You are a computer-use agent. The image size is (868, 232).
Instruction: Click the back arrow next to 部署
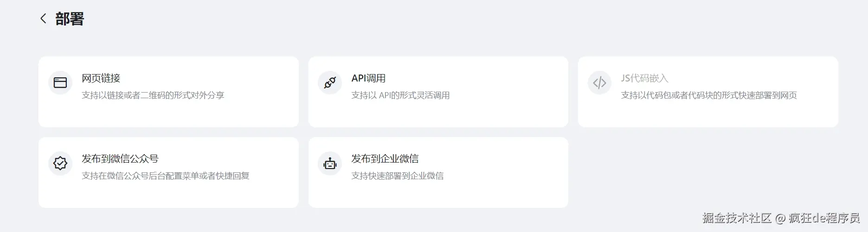(x=43, y=19)
